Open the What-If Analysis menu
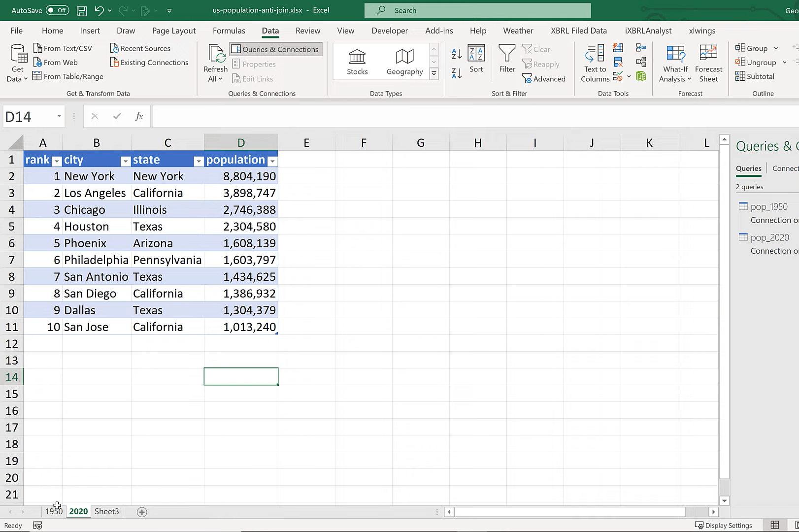 click(675, 63)
